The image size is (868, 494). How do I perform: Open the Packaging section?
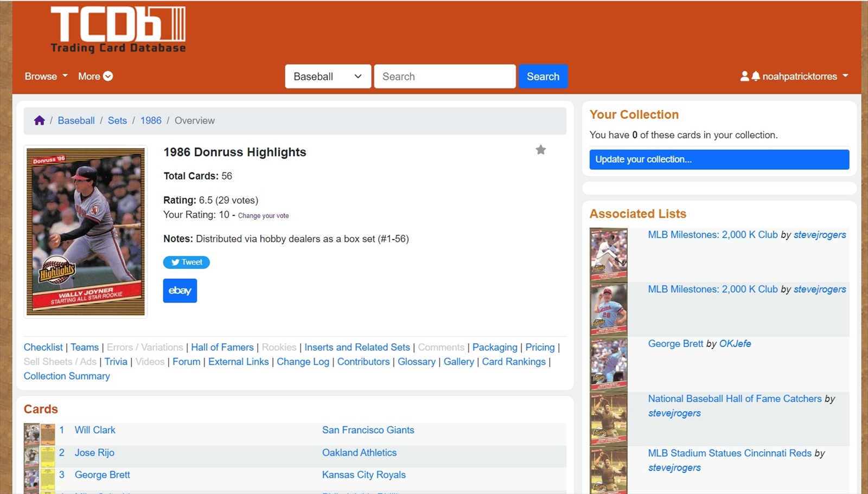pyautogui.click(x=495, y=347)
